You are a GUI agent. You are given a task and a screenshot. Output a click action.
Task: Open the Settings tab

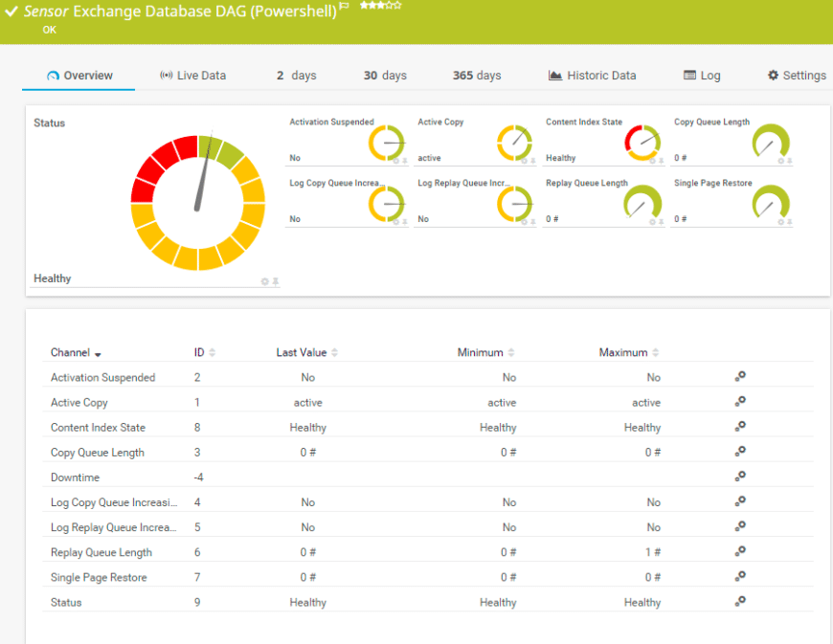click(x=797, y=76)
